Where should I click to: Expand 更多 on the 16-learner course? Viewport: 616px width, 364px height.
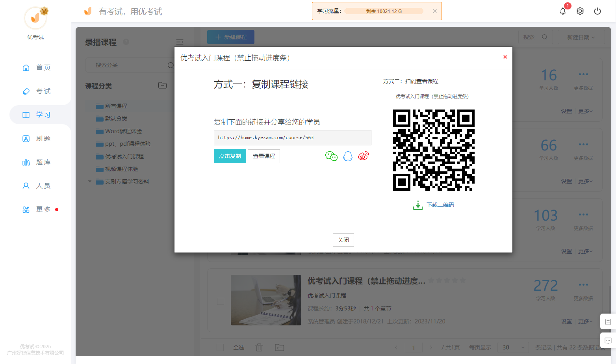(x=585, y=111)
